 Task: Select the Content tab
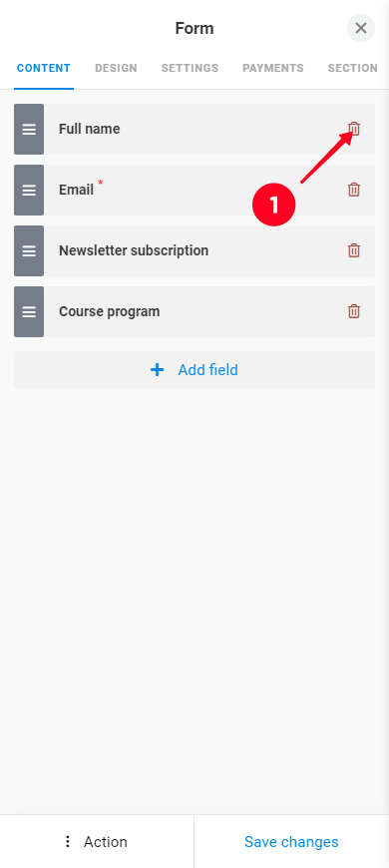pos(44,68)
